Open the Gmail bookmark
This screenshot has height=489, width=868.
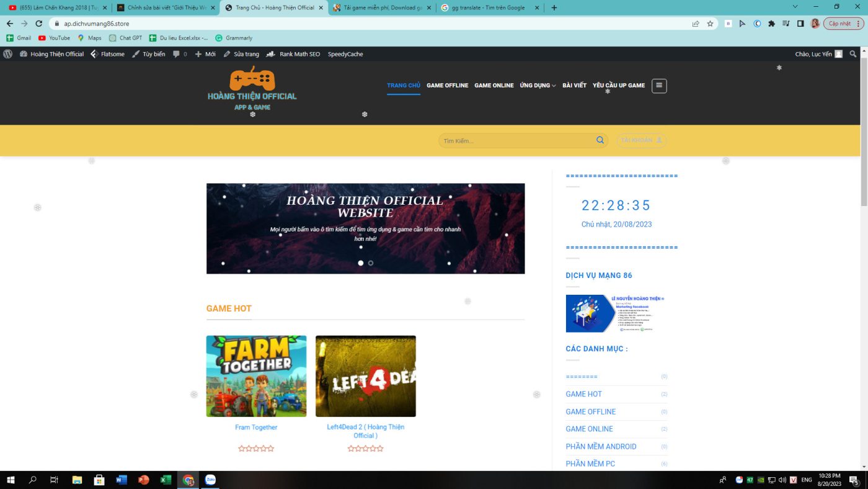[19, 38]
